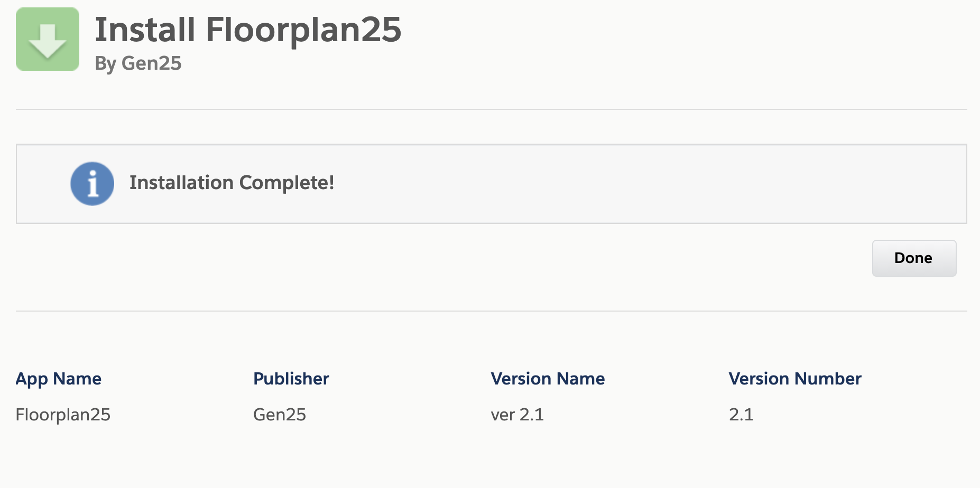Screen dimensions: 980x488
Task: Click the Version Number column heading
Action: [795, 379]
